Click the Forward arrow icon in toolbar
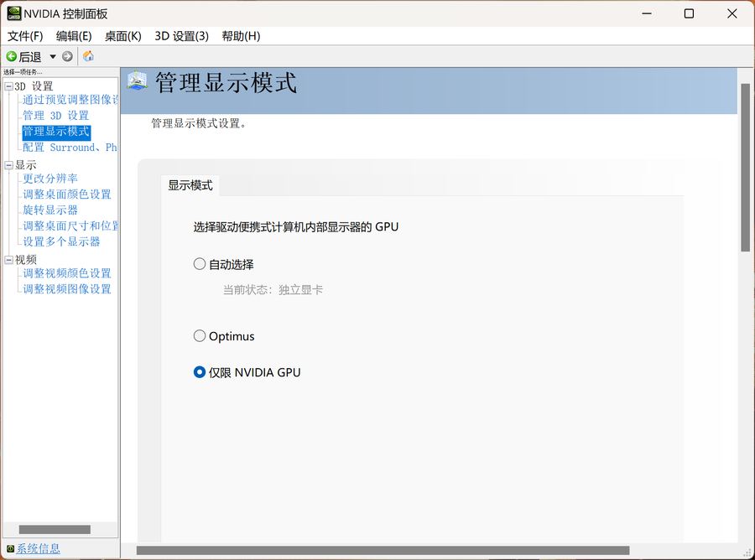The height and width of the screenshot is (560, 755). pos(67,57)
